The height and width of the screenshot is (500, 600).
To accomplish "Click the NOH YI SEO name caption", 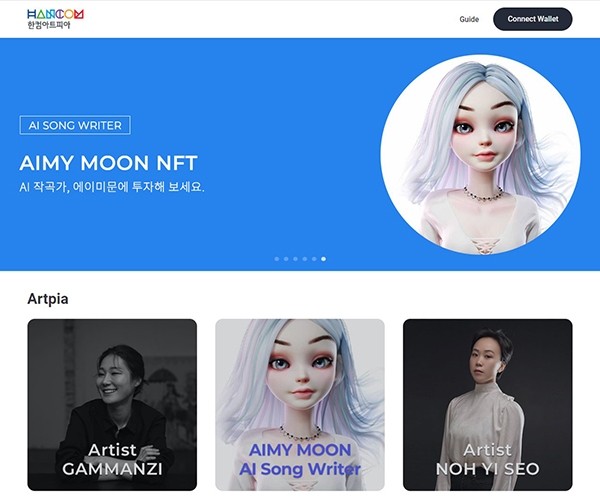I will (488, 469).
